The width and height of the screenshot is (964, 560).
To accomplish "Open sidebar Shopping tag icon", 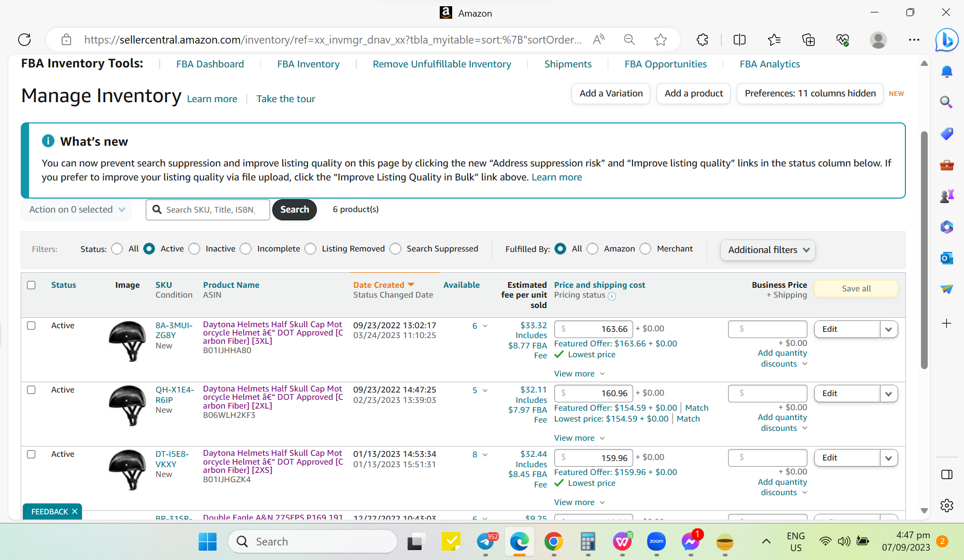I will click(x=947, y=134).
